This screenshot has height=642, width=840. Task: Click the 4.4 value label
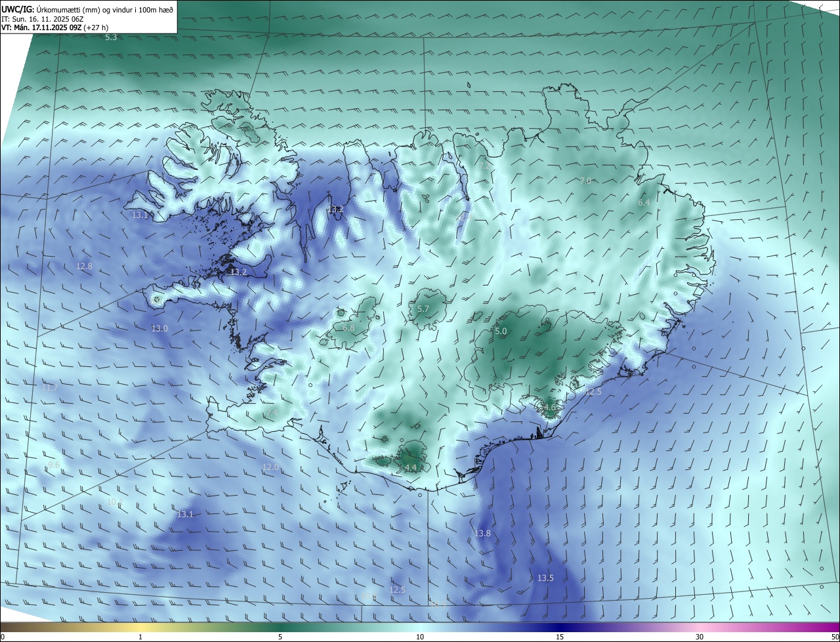(x=411, y=467)
